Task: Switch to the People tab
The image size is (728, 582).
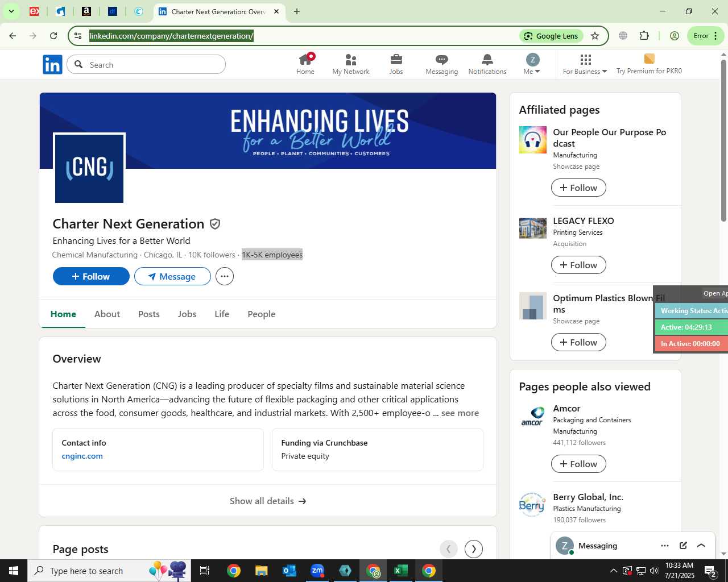Action: click(262, 314)
